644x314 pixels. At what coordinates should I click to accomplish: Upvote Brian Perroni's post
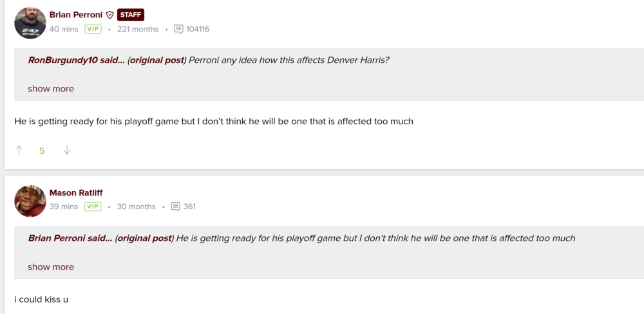pyautogui.click(x=19, y=150)
